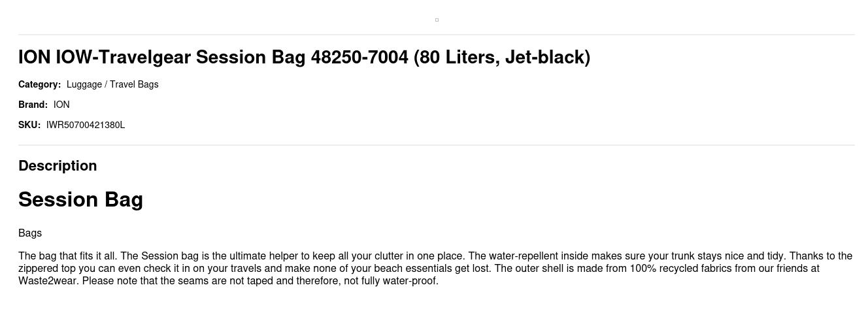The width and height of the screenshot is (868, 317).
Task: Click the sentence starting 'The bag that fits it all'
Action: click(68, 256)
